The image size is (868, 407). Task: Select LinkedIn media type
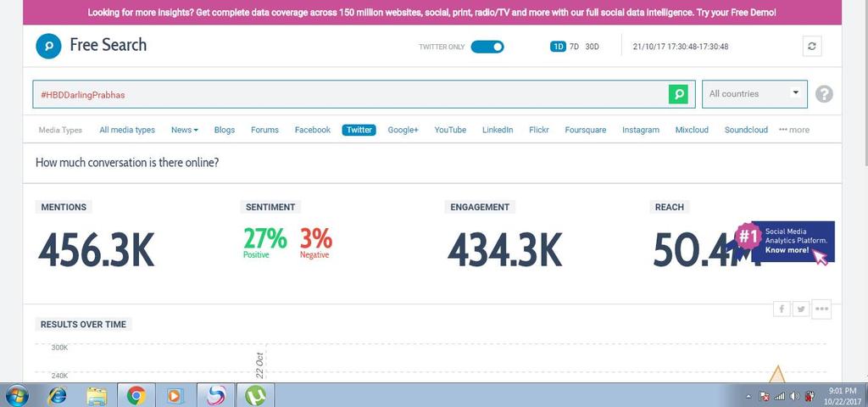pos(497,130)
